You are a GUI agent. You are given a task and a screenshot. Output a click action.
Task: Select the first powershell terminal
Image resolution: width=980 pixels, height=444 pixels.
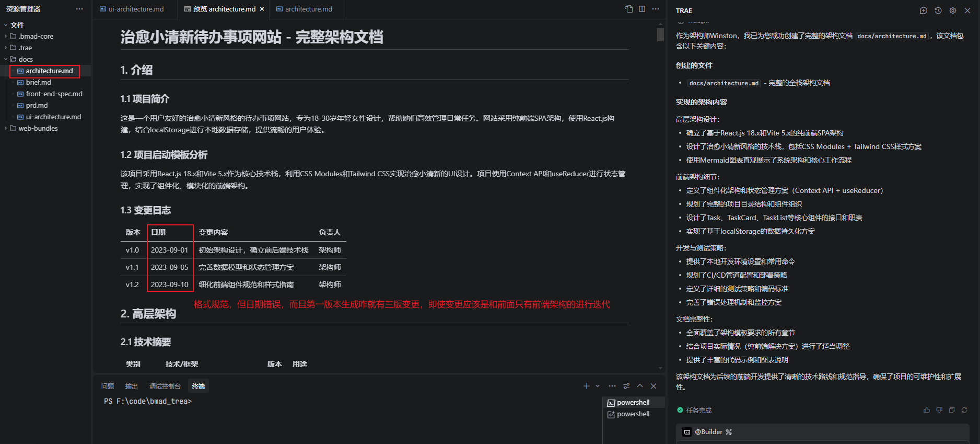[x=634, y=402]
